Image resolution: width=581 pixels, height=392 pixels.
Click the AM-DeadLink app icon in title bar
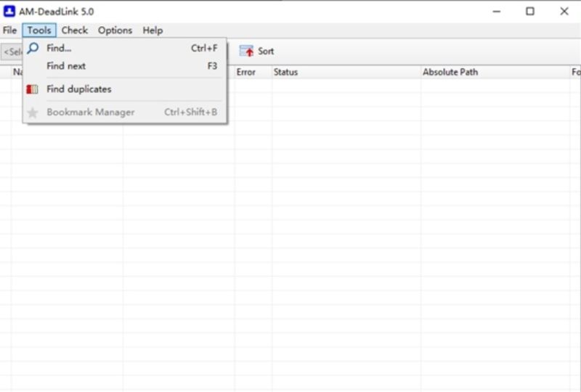tap(9, 12)
